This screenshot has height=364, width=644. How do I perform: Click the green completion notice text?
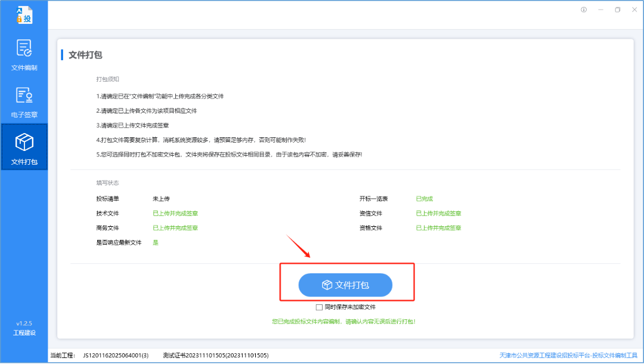click(x=344, y=322)
